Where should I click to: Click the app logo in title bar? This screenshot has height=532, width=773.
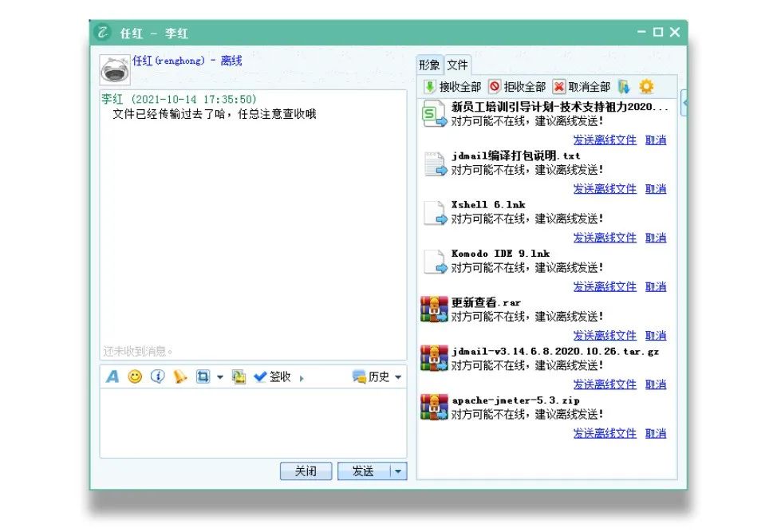click(103, 33)
